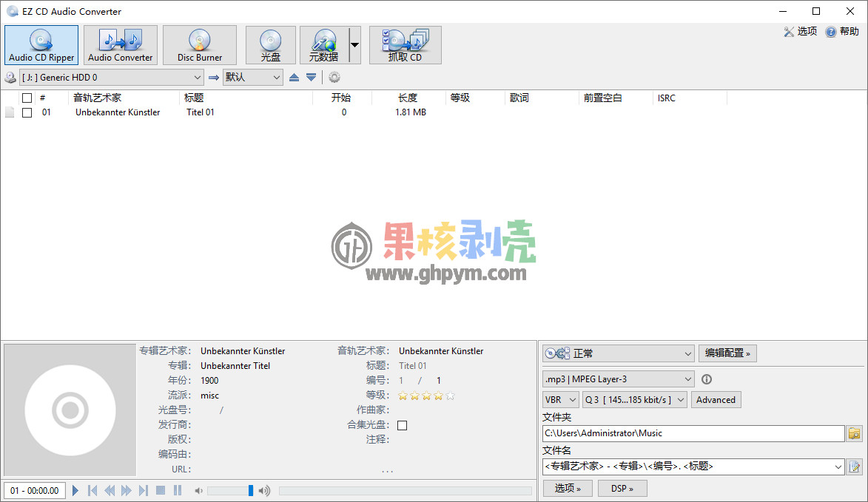Toggle the 合集光盘 compilation checkbox
Image resolution: width=868 pixels, height=502 pixels.
(403, 425)
